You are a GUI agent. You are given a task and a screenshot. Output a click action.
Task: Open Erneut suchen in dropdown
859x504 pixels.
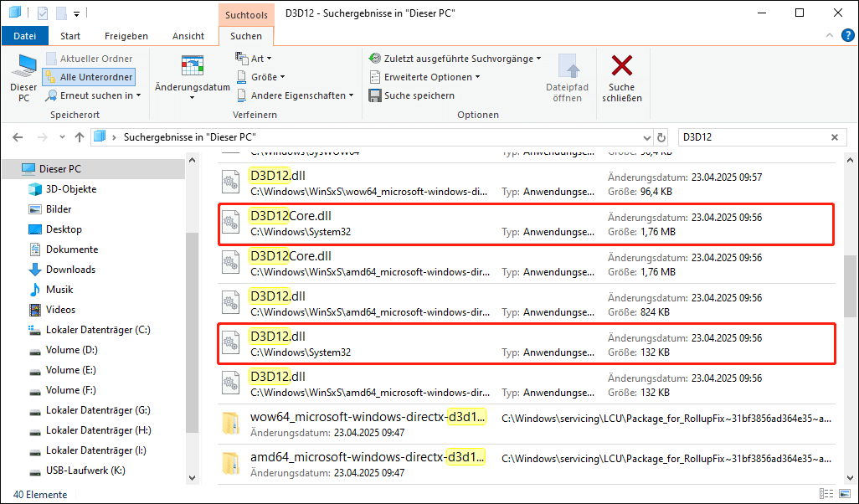(94, 95)
